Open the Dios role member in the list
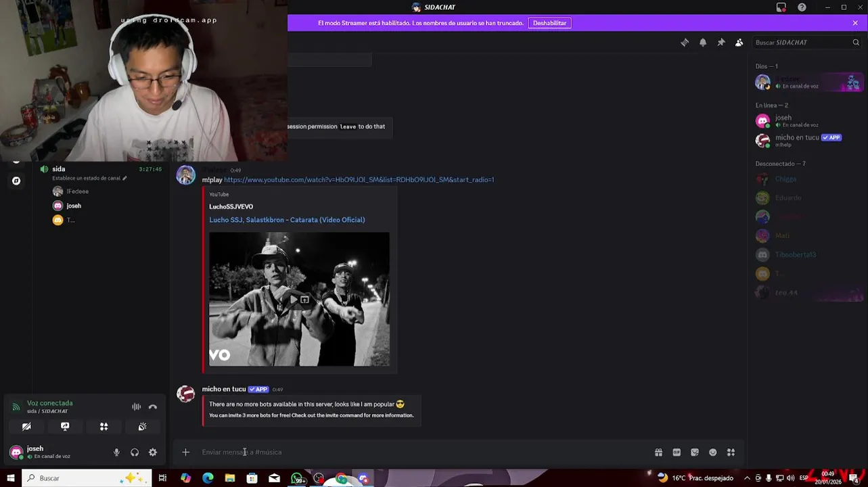Viewport: 868px width, 487px height. pyautogui.click(x=807, y=82)
